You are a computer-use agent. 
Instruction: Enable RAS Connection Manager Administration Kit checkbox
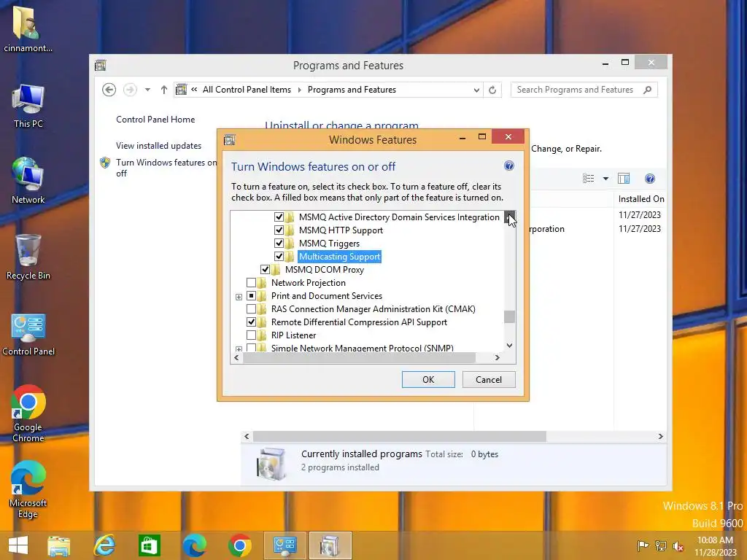[x=251, y=309]
